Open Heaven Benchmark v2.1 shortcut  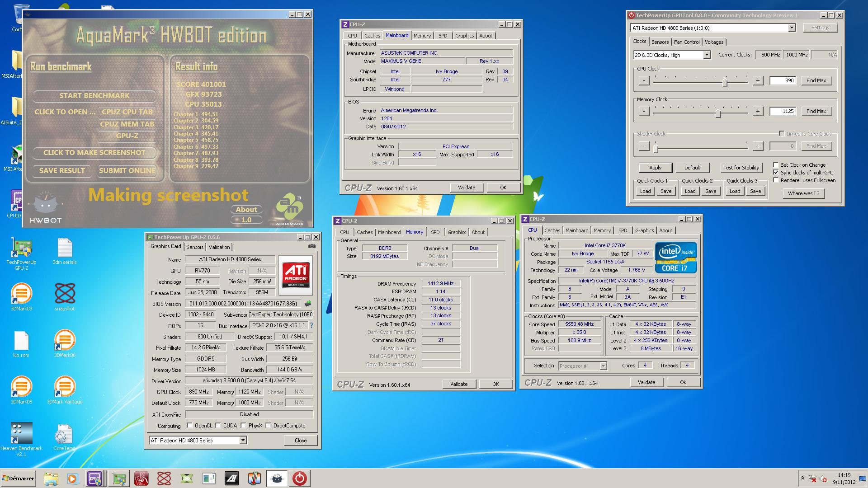21,439
